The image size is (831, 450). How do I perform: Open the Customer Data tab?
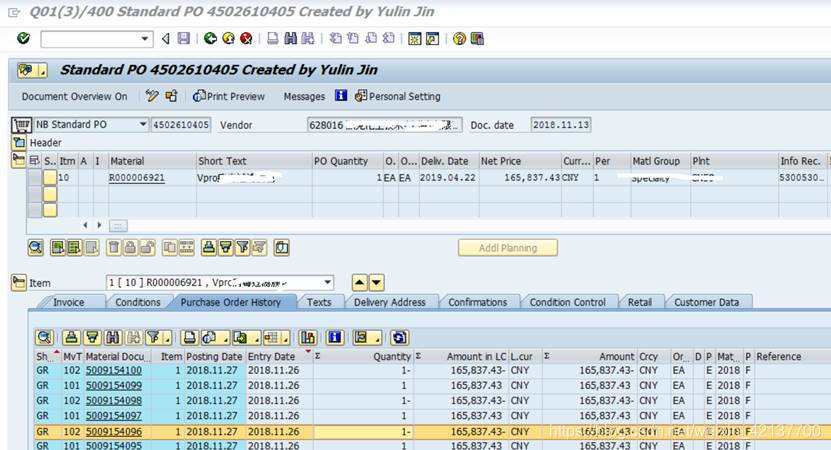pos(706,302)
